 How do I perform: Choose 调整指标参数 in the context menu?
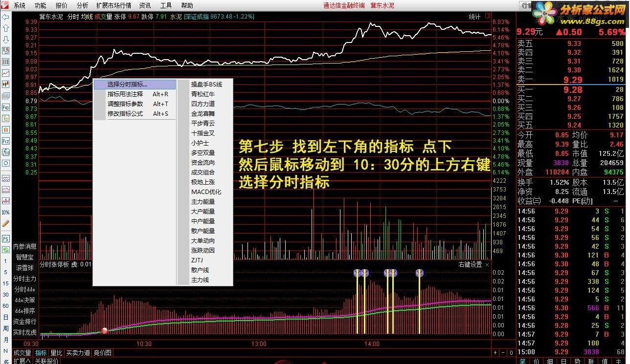click(135, 104)
